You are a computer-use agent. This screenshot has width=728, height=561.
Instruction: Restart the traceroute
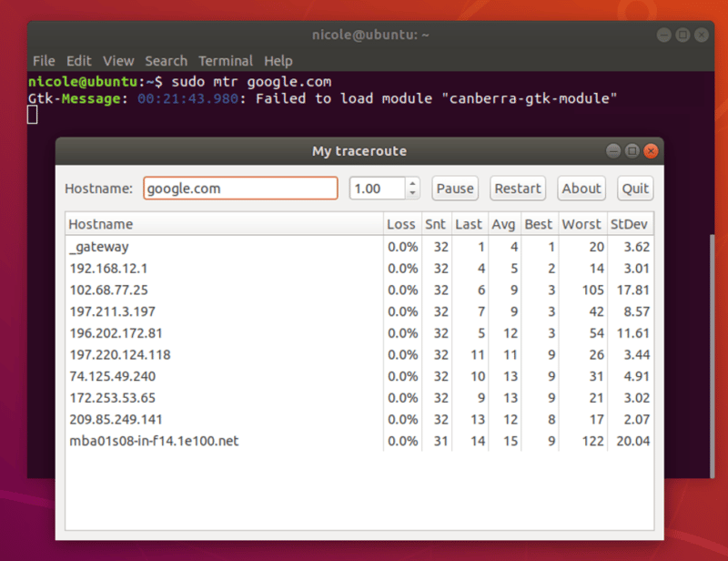click(517, 189)
